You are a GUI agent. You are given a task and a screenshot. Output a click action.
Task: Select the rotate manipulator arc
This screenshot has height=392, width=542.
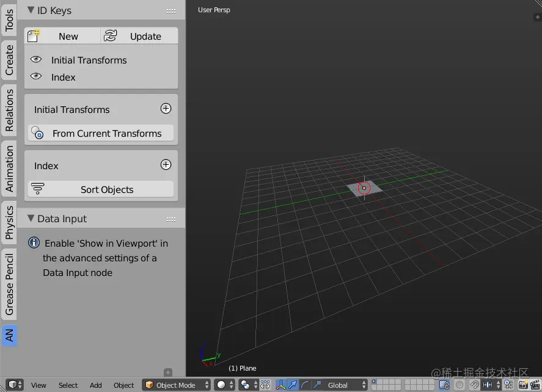pos(305,385)
